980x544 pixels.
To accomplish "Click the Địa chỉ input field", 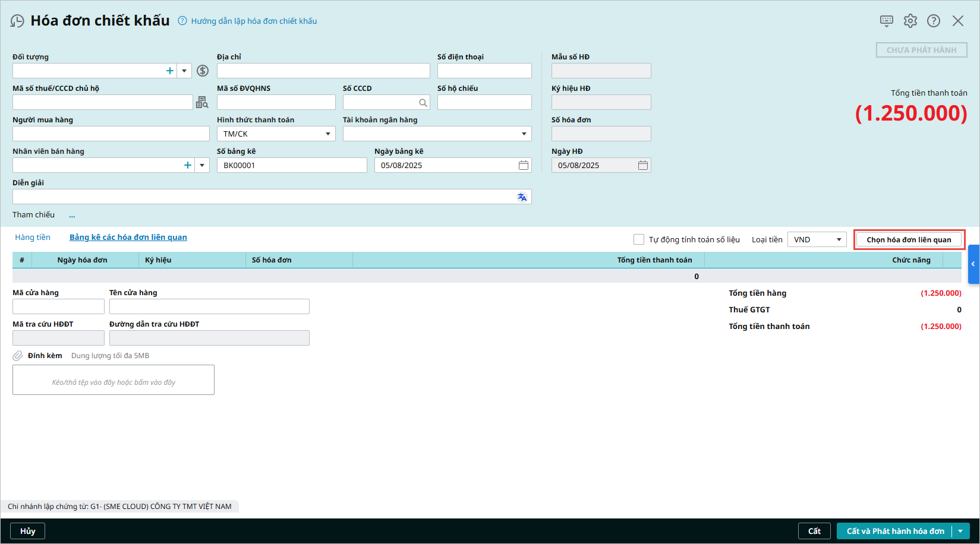I will [323, 71].
